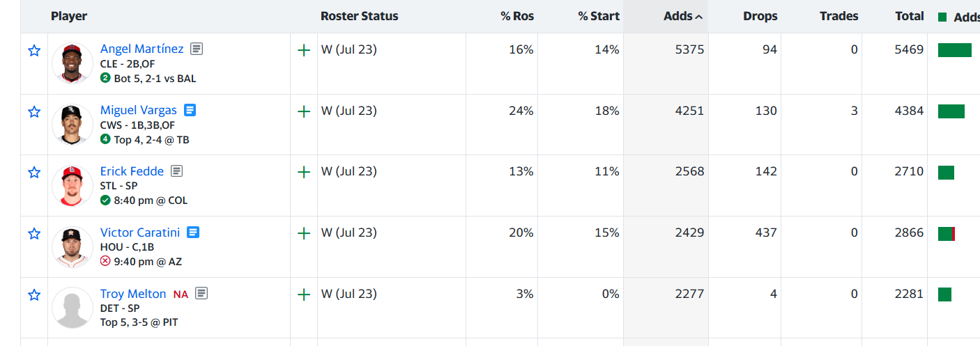This screenshot has width=980, height=346.
Task: Click Erick Fedde headshot thumbnail
Action: coord(72,186)
